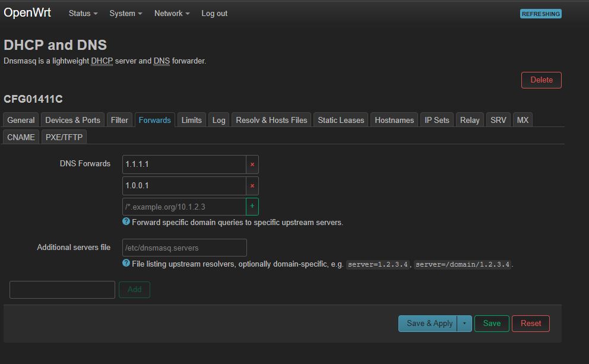This screenshot has width=589, height=364.
Task: Open the PXE/TFTP tab
Action: [x=63, y=136]
